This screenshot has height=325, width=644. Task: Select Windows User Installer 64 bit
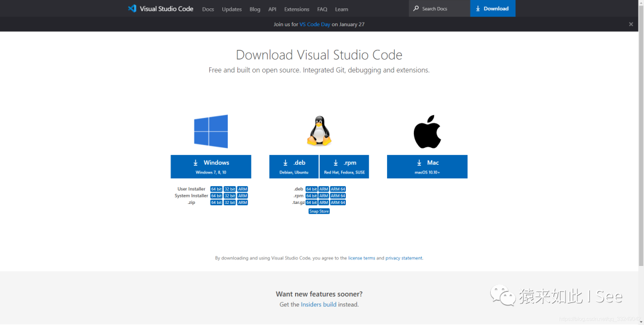tap(216, 189)
